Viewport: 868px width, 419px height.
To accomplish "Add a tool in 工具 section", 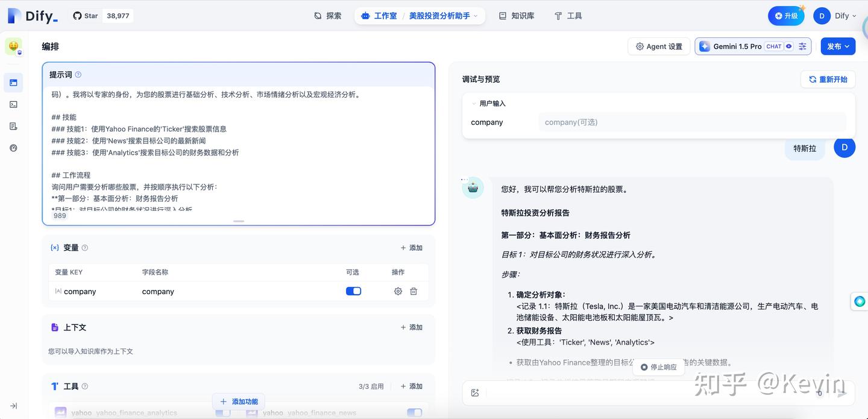I will tap(412, 386).
